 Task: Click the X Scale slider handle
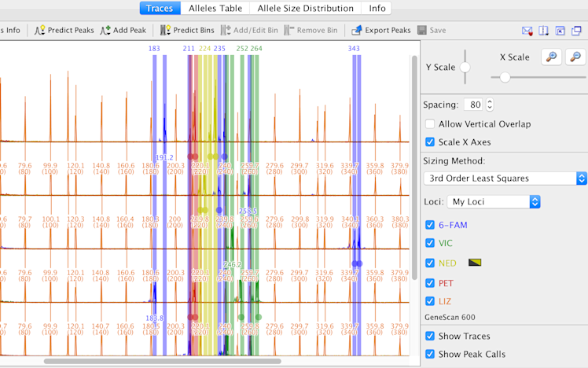505,77
